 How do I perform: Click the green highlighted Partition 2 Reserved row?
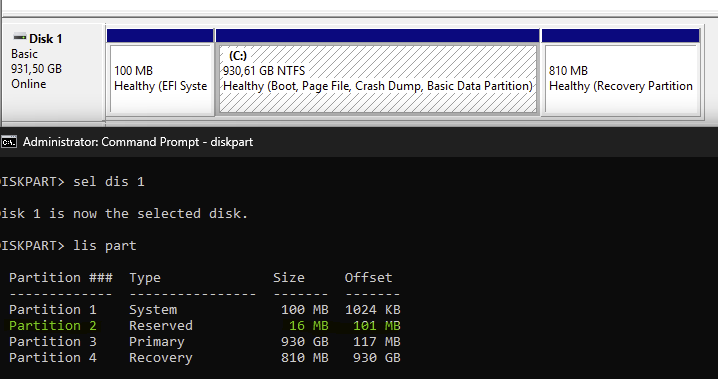pos(205,326)
